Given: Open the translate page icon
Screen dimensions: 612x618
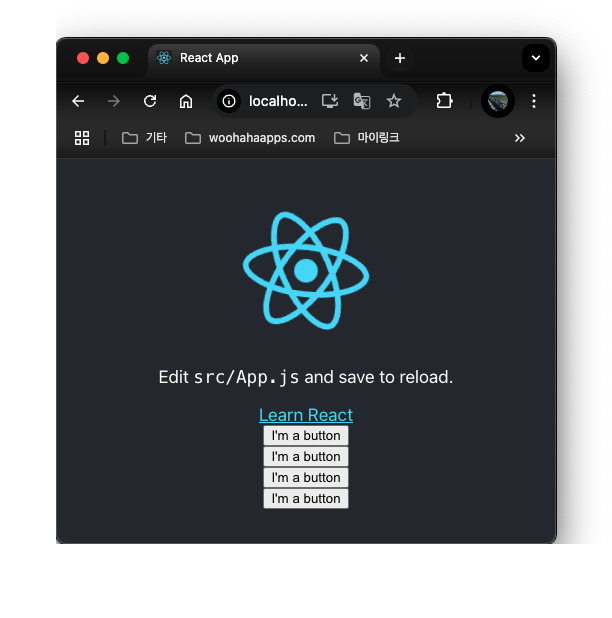Looking at the screenshot, I should [362, 101].
